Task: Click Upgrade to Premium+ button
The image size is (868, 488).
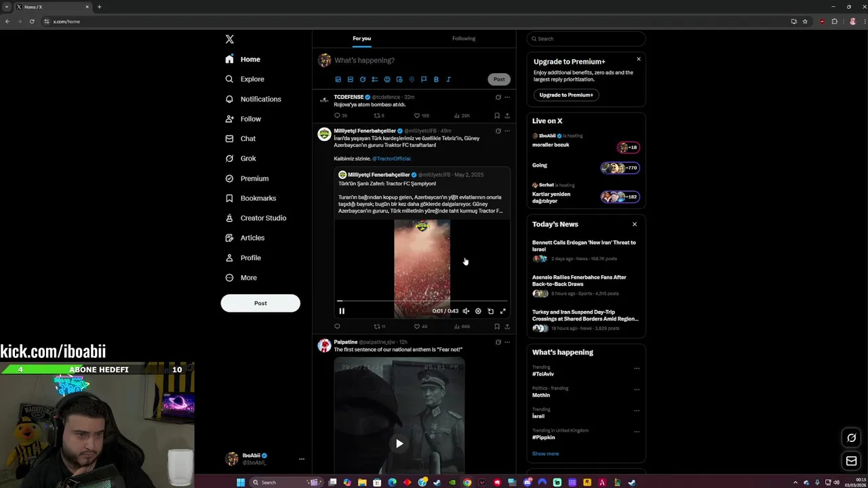Action: pos(566,95)
